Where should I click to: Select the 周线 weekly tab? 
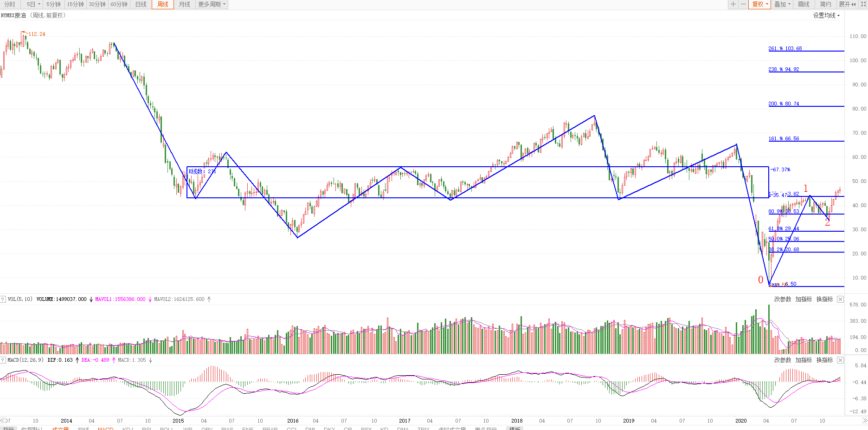point(163,4)
